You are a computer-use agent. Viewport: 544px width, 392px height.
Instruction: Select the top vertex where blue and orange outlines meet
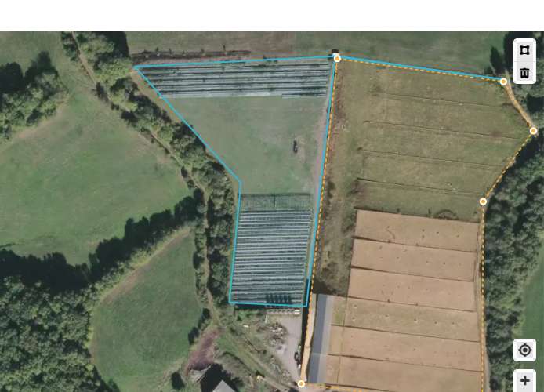point(337,59)
